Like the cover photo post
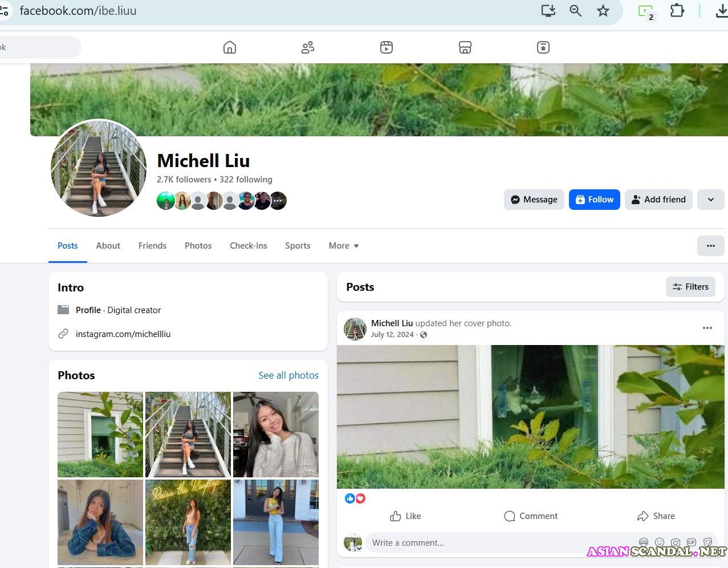Image resolution: width=728 pixels, height=568 pixels. 405,516
